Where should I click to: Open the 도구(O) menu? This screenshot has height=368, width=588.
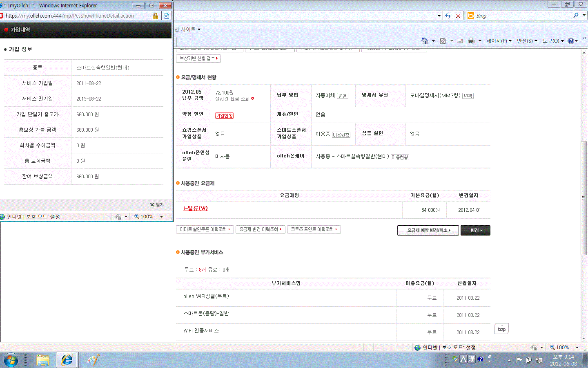tap(553, 41)
